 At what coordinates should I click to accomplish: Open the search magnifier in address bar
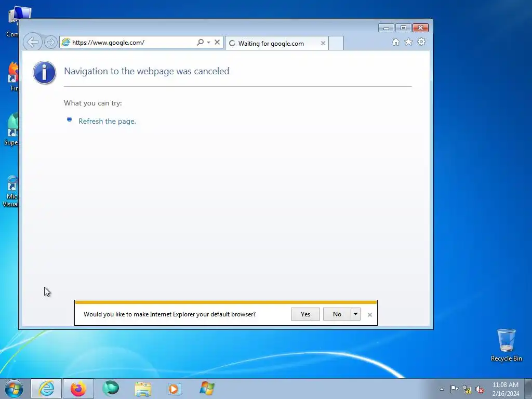click(200, 42)
